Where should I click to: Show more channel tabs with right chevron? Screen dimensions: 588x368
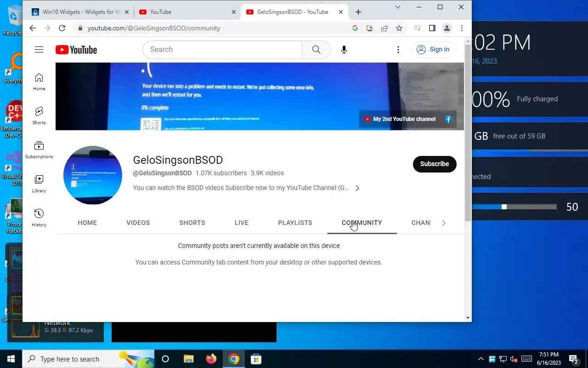point(443,223)
